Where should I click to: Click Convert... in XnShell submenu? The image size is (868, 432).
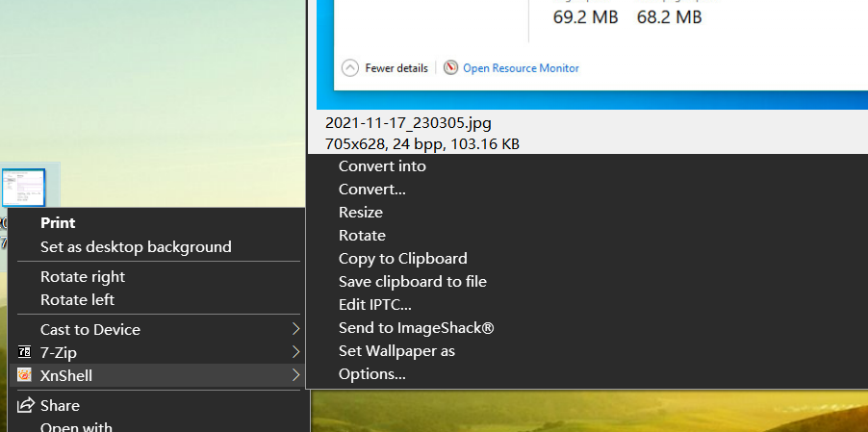[x=372, y=189]
